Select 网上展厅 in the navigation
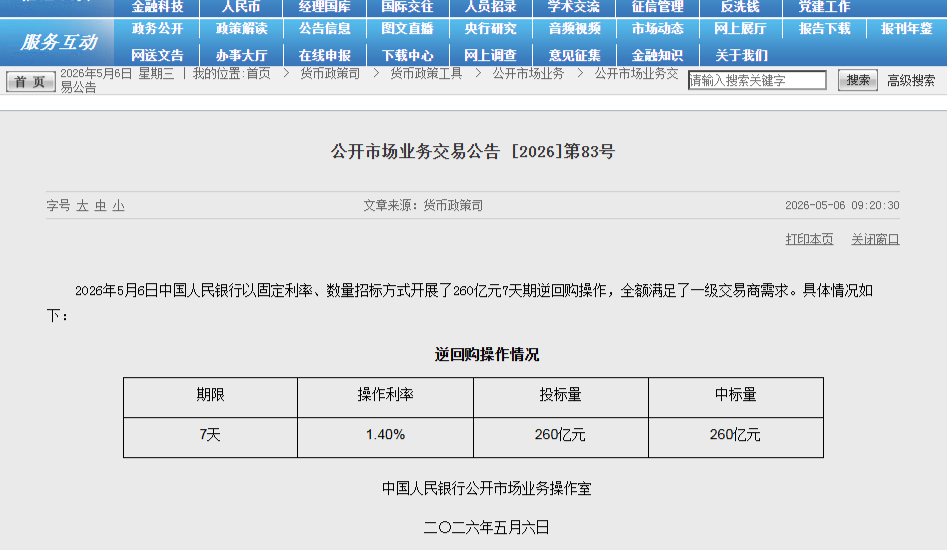947x550 pixels. [x=740, y=28]
